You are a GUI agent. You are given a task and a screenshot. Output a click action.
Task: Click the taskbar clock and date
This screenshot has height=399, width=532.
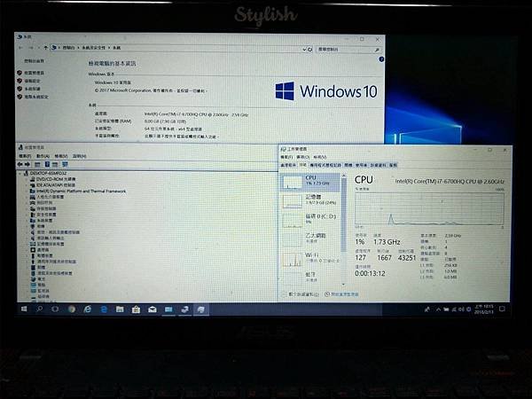pyautogui.click(x=484, y=309)
